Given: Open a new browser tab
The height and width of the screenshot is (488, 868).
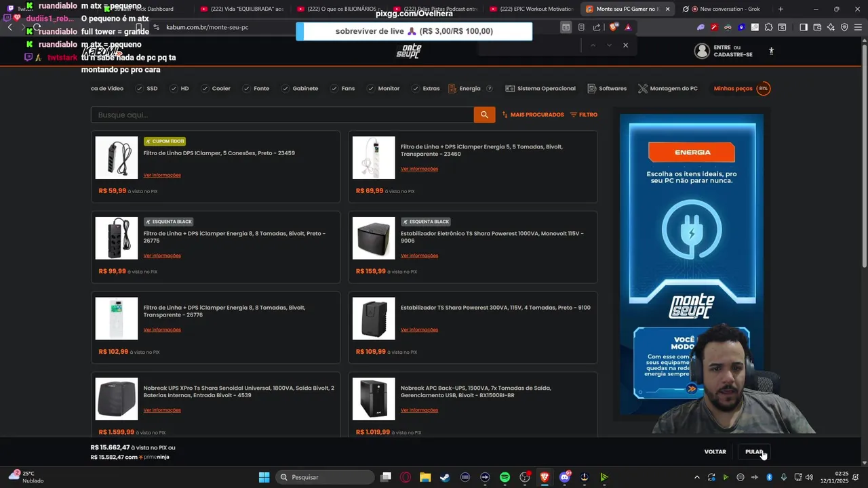Looking at the screenshot, I should (x=781, y=9).
